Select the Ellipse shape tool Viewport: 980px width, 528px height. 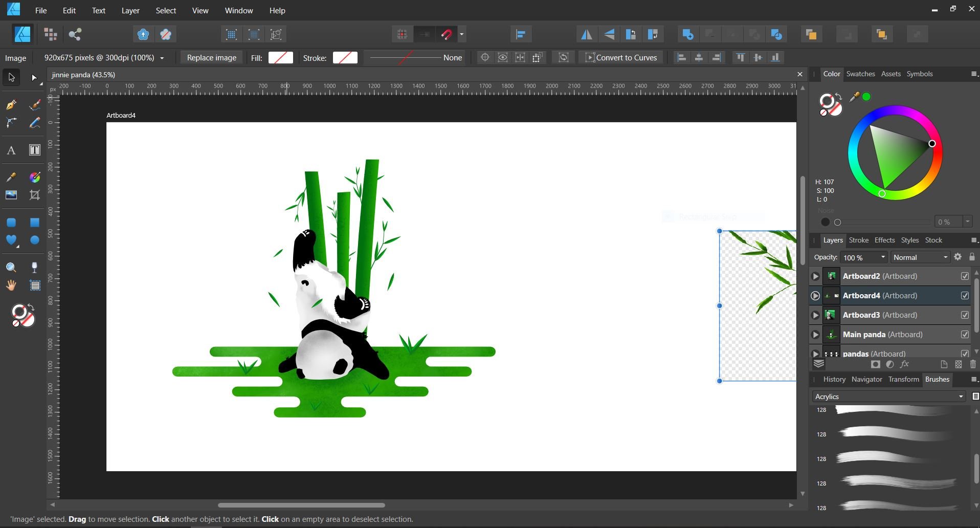[35, 240]
